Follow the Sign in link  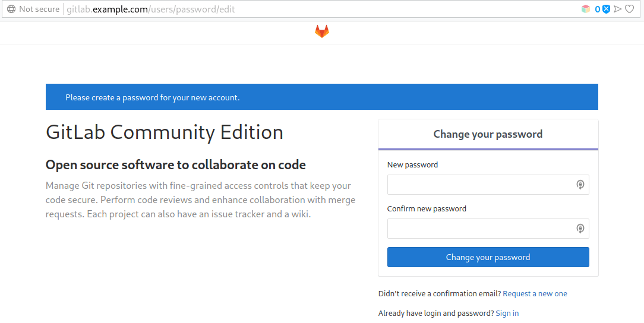point(507,313)
